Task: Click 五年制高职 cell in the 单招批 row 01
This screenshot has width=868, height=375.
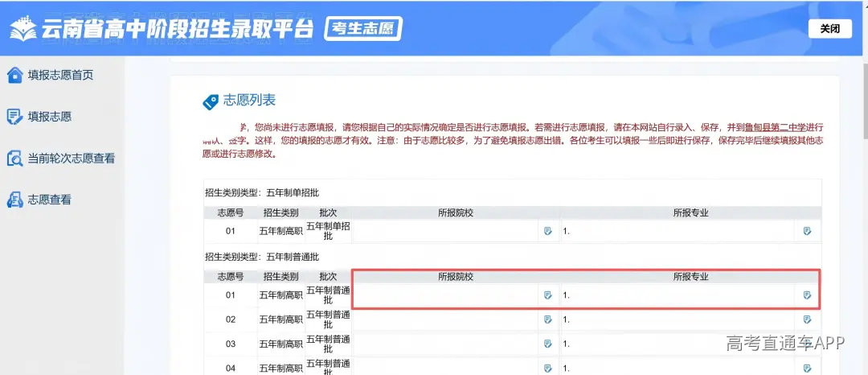Action: click(281, 231)
